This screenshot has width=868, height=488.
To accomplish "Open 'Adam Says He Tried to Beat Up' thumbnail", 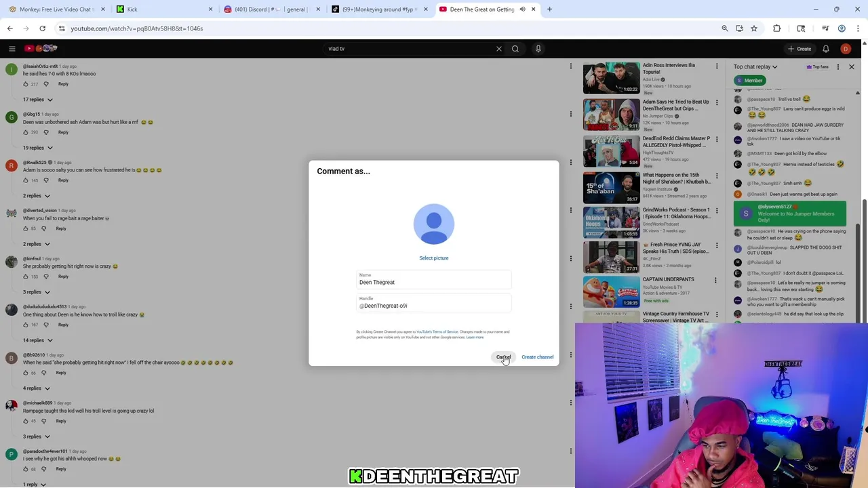I will coord(611,115).
